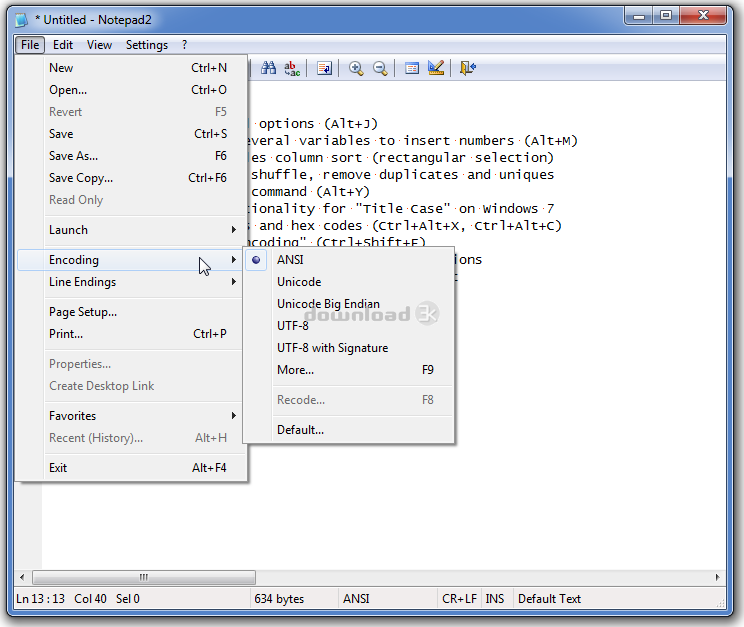Choose Unicode Big Endian encoding

coord(349,304)
